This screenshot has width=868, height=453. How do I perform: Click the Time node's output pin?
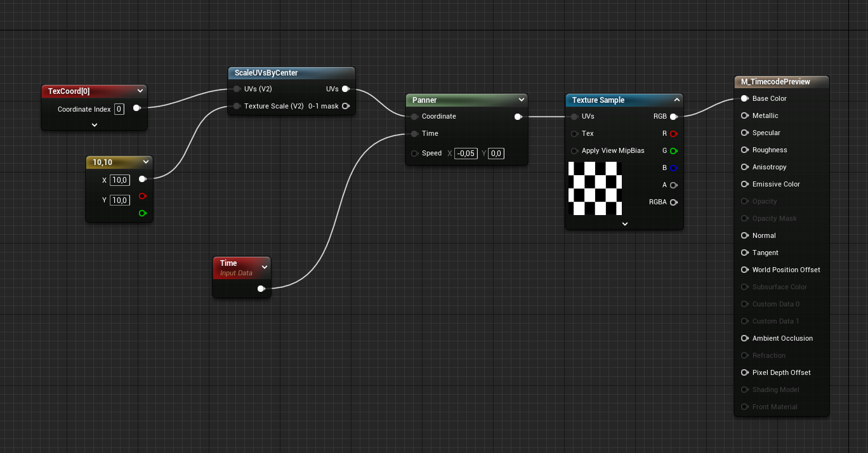point(261,289)
